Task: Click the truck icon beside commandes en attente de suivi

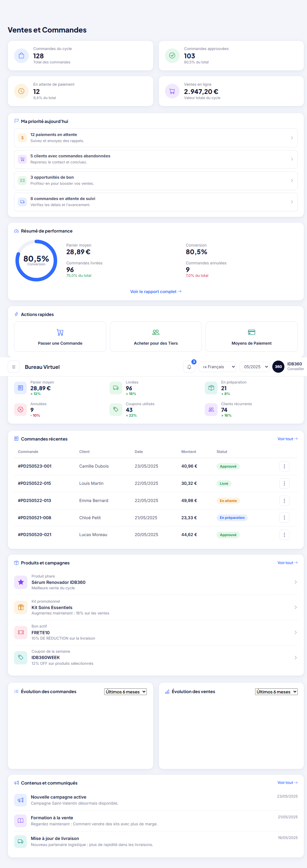Action: pyautogui.click(x=22, y=202)
